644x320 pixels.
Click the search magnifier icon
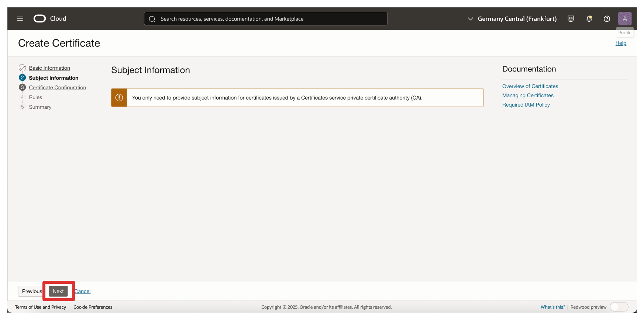point(152,19)
